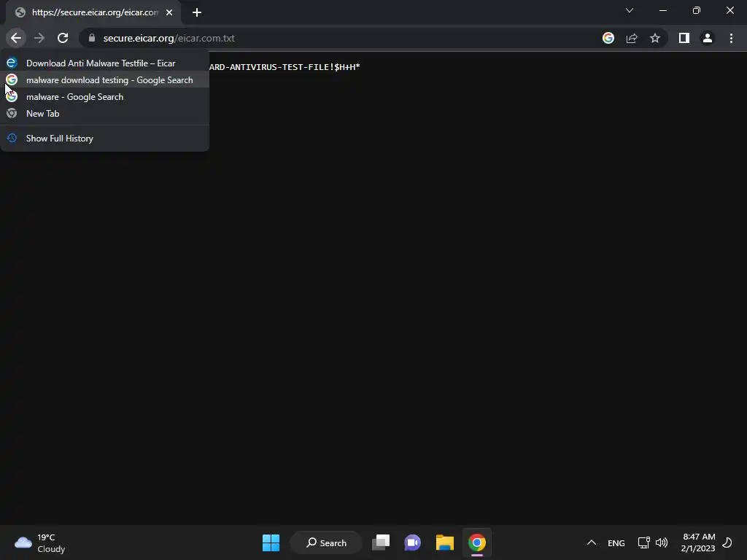This screenshot has width=747, height=560.
Task: Open Show Full History
Action: pos(105,138)
